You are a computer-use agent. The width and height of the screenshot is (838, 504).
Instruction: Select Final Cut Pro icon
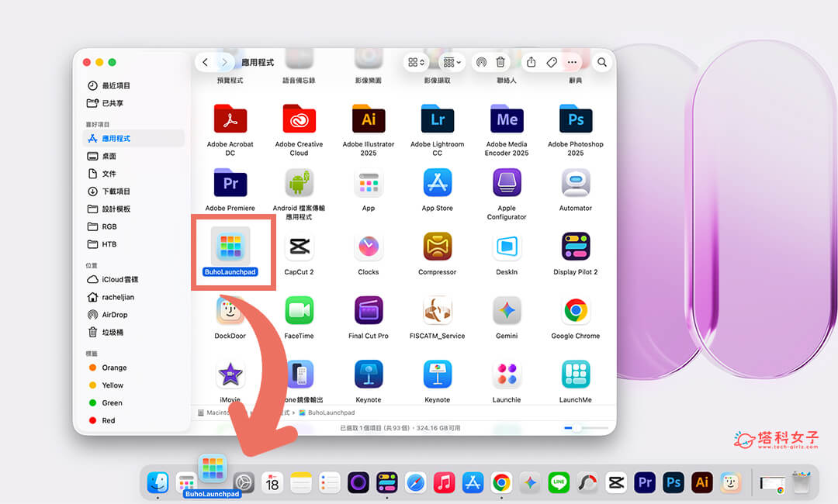pyautogui.click(x=369, y=310)
